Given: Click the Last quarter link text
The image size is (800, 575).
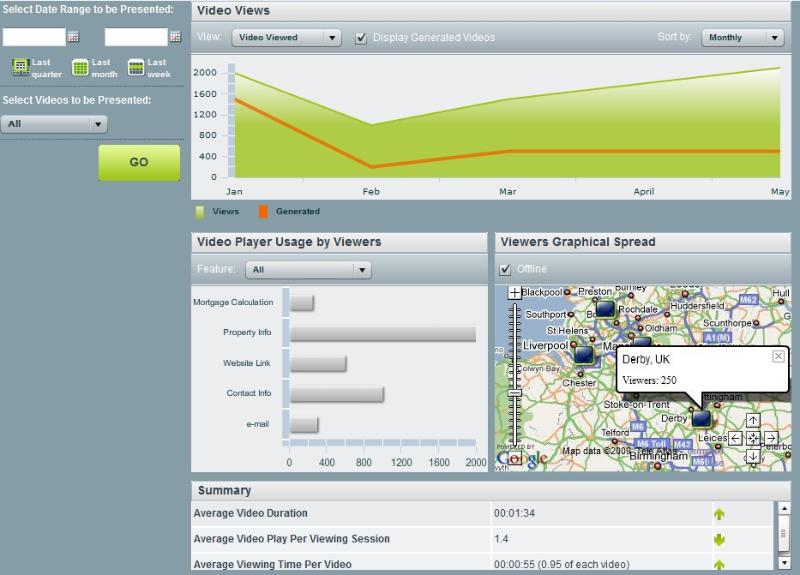Looking at the screenshot, I should click(46, 68).
